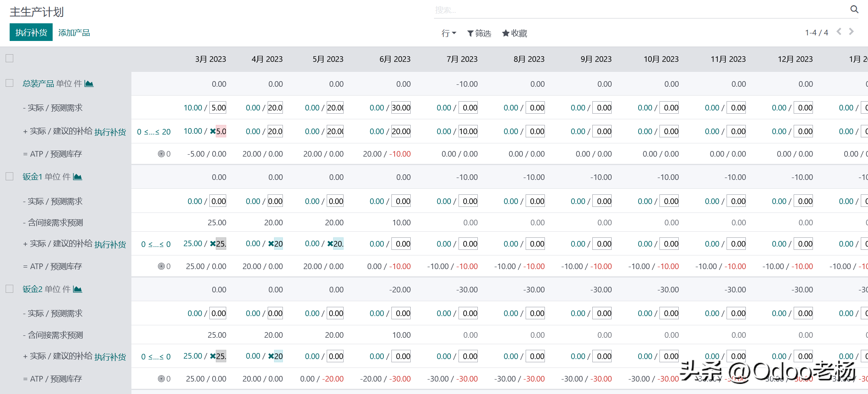Check the 总装产品 row checkbox
868x394 pixels.
[x=10, y=83]
